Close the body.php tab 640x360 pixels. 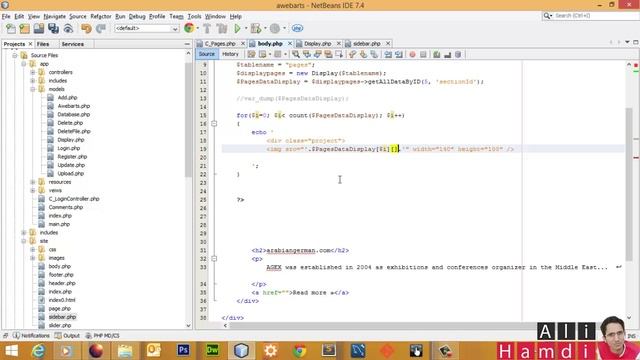tap(290, 43)
